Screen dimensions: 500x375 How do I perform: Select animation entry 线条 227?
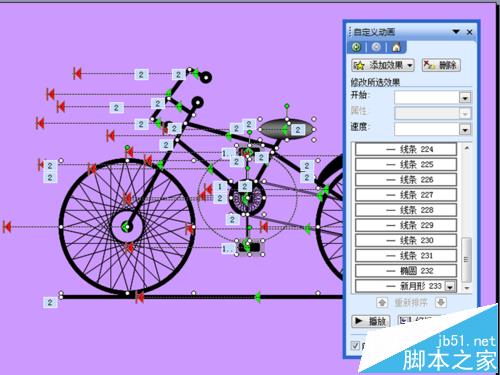click(406, 195)
